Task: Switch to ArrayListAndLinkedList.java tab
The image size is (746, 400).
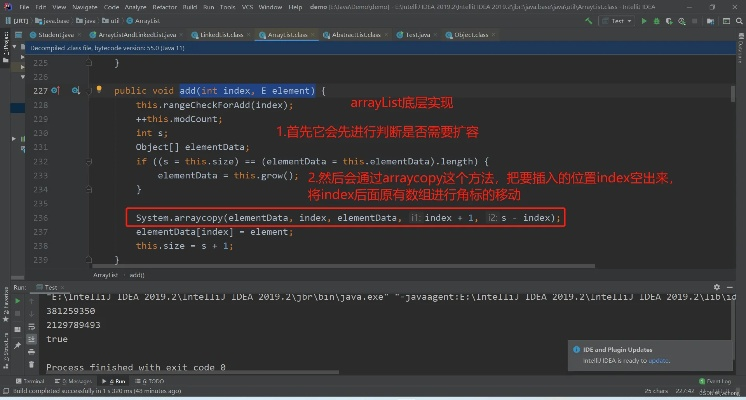Action: [x=137, y=35]
